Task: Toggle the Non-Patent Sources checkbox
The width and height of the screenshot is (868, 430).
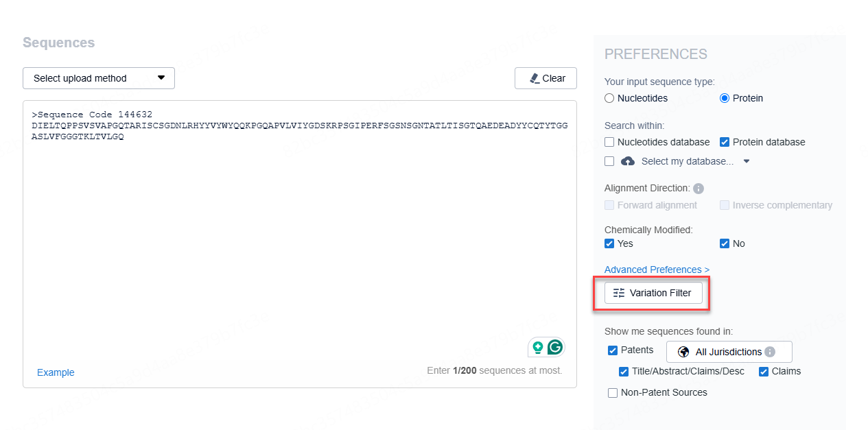Action: click(x=613, y=393)
